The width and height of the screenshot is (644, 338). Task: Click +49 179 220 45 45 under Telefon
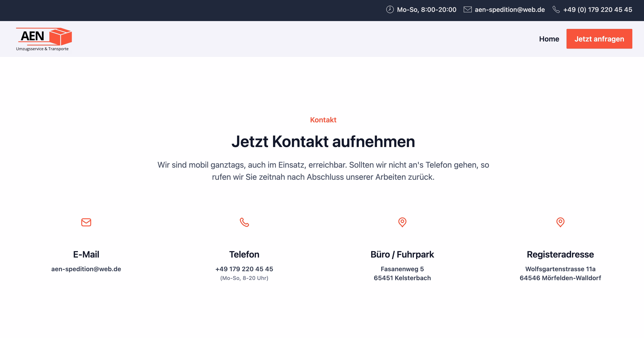[x=244, y=269]
